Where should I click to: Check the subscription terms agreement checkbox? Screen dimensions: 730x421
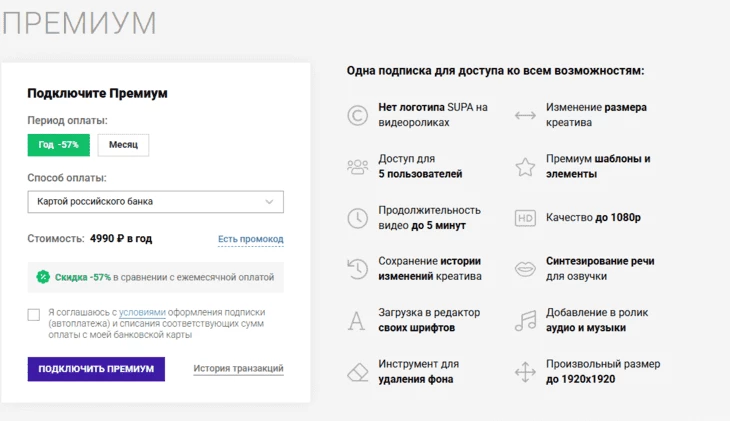[34, 314]
